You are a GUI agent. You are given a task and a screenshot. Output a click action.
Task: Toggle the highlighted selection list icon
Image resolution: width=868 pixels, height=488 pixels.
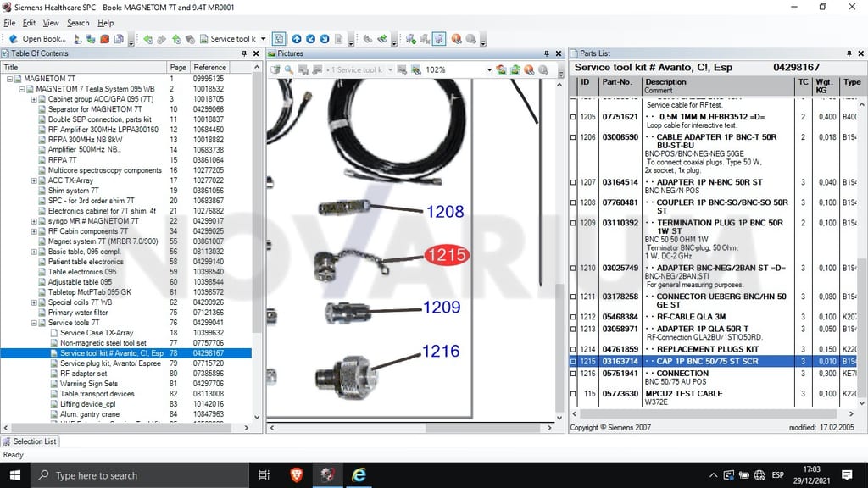point(439,39)
